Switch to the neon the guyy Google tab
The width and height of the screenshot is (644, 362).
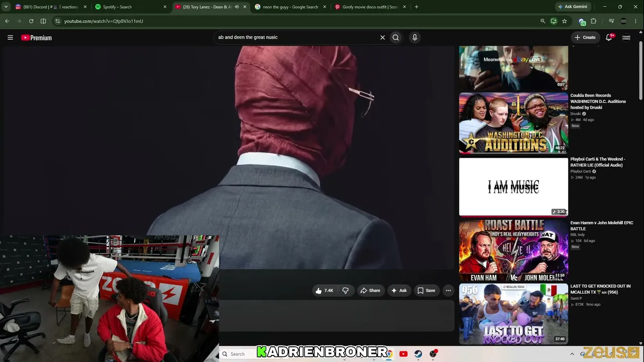click(x=290, y=7)
